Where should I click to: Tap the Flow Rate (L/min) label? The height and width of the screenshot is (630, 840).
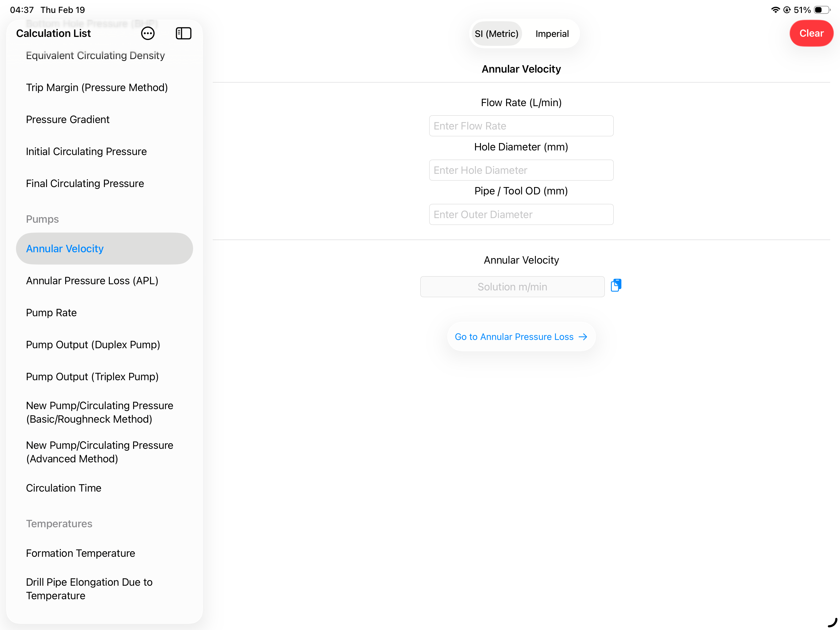point(521,103)
